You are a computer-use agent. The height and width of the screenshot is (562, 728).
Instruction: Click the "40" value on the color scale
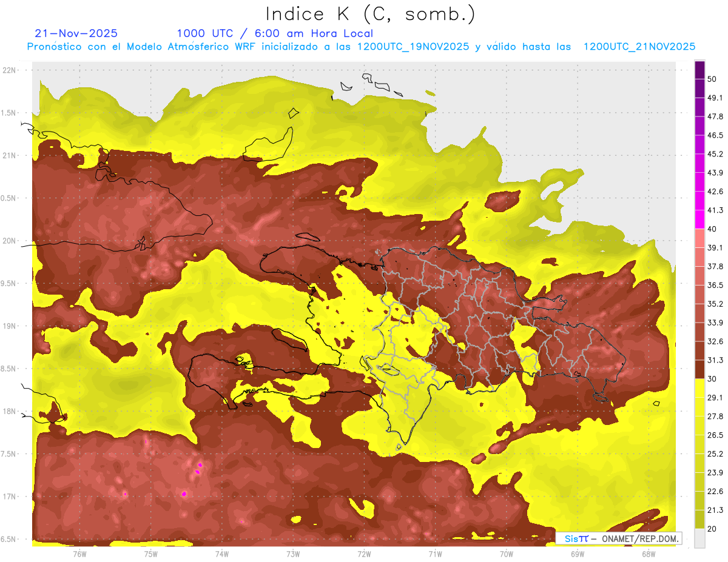(712, 229)
